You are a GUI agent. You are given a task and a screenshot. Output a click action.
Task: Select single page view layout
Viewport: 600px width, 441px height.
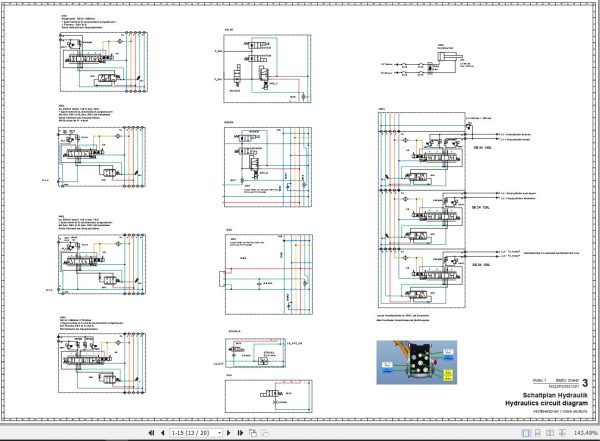click(x=526, y=433)
